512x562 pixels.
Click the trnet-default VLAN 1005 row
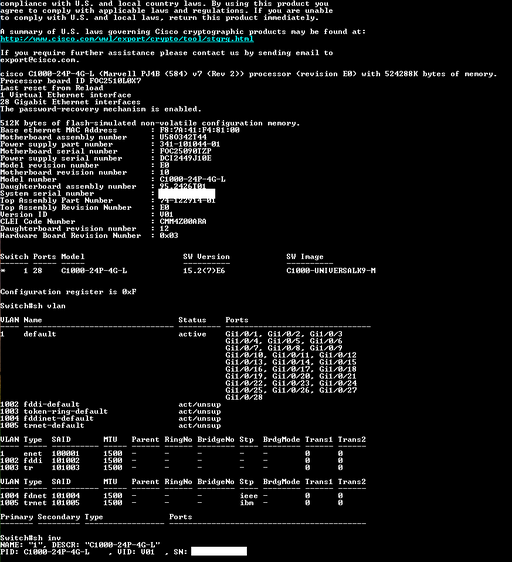click(x=110, y=425)
